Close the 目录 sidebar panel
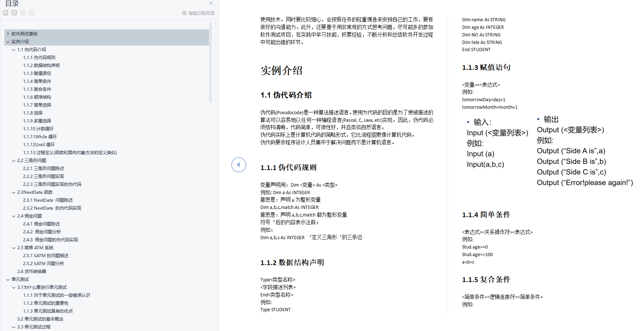The width and height of the screenshot is (644, 331). pyautogui.click(x=211, y=3)
